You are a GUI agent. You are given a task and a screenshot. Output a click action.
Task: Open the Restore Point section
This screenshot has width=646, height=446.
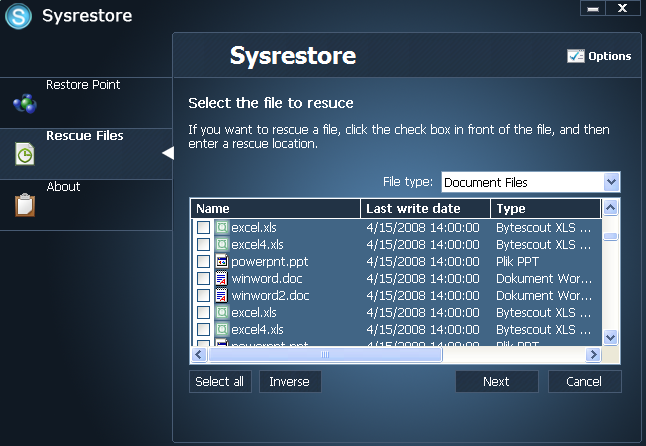83,85
